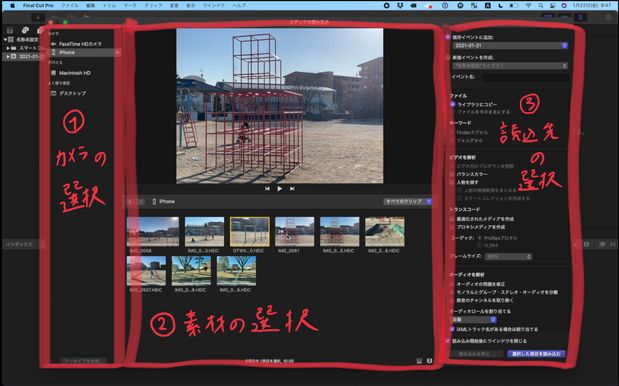Select the ライブラリにコピー radio option

pyautogui.click(x=453, y=105)
